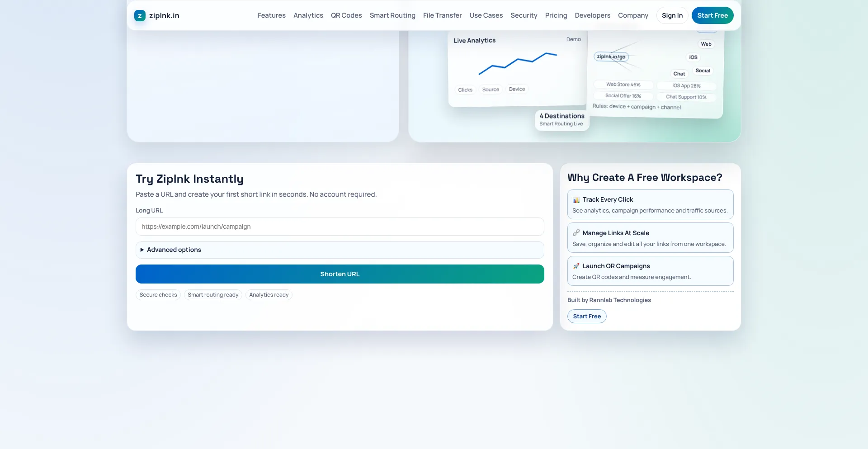
Task: Select the Clicks chip in Live Analytics
Action: [x=465, y=90]
